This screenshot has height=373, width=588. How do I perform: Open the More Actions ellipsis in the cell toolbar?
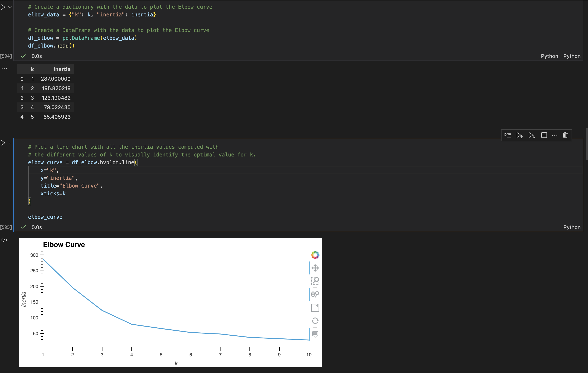click(x=554, y=135)
